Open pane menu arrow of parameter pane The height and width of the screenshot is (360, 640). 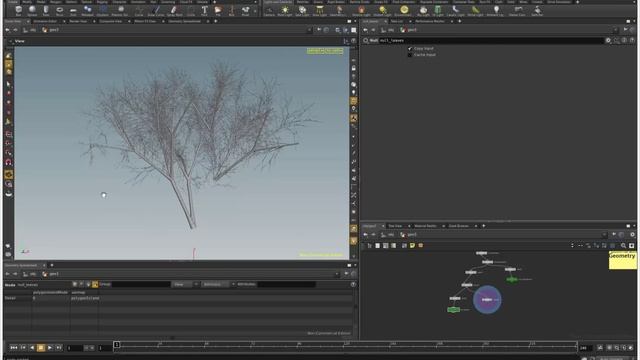(x=634, y=21)
